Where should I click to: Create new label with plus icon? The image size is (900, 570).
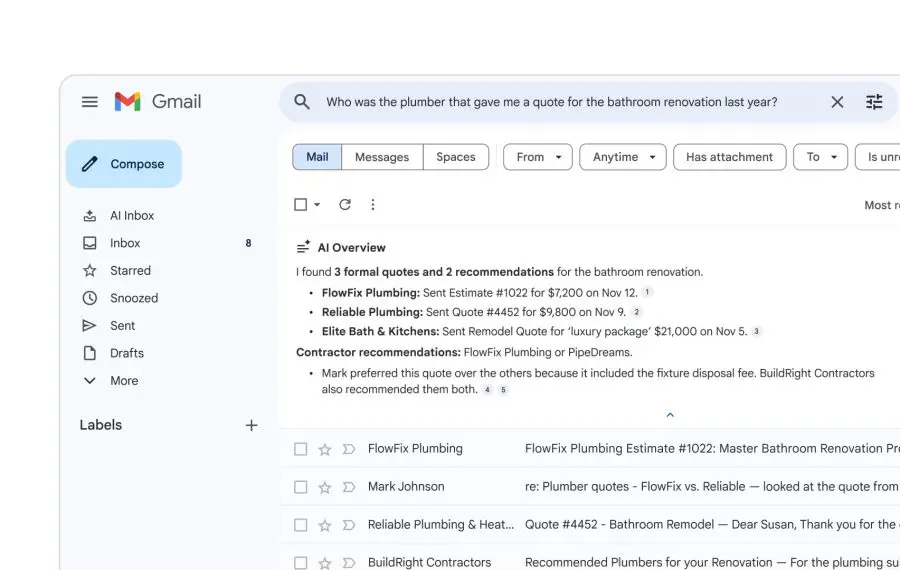pos(251,425)
